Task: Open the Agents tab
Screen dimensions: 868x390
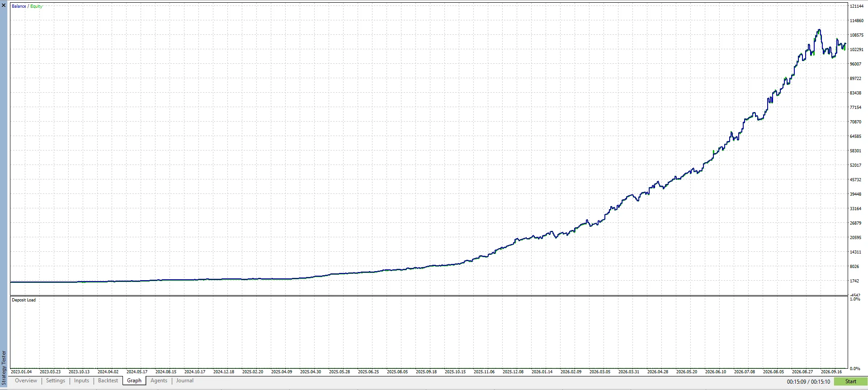Action: (x=159, y=381)
